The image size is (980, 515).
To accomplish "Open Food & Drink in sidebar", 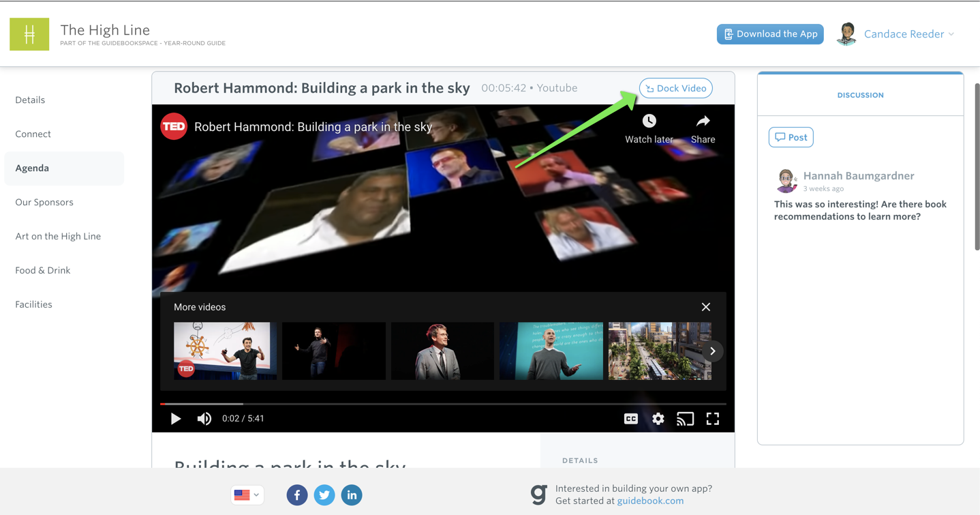I will pyautogui.click(x=43, y=270).
